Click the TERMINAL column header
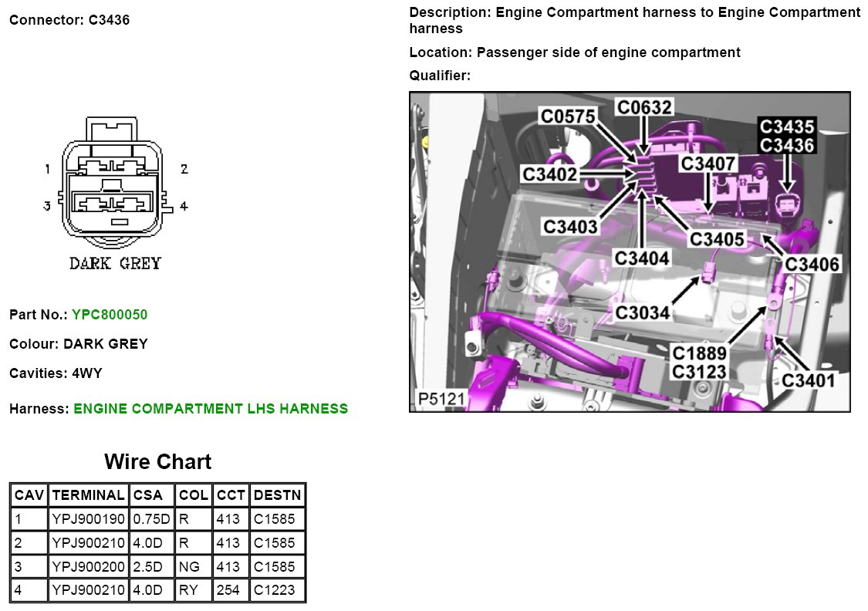This screenshot has width=868, height=611. (x=89, y=495)
